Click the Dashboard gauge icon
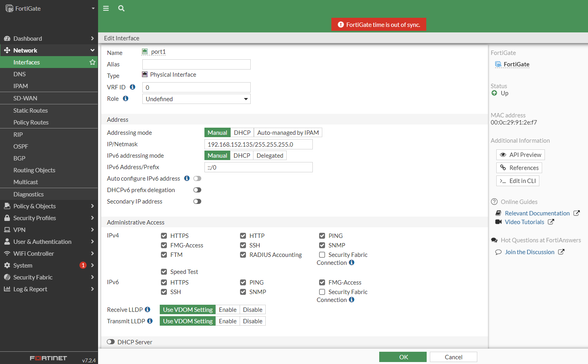The width and height of the screenshot is (588, 364). (7, 38)
